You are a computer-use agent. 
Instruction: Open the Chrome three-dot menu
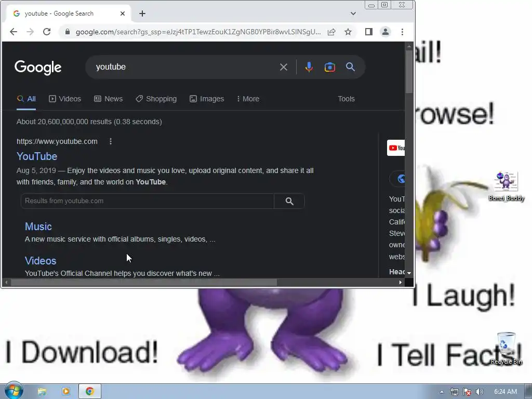pyautogui.click(x=403, y=32)
